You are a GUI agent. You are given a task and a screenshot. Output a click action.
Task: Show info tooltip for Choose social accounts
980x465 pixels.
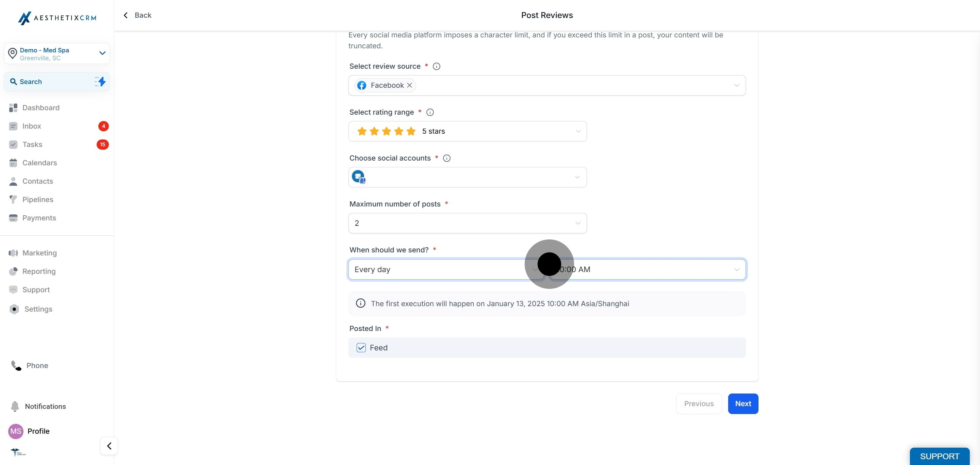point(447,158)
